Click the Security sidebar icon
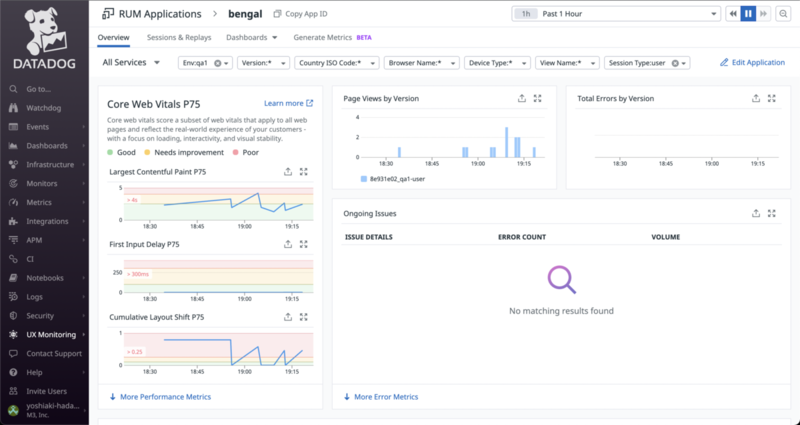Image resolution: width=800 pixels, height=425 pixels. click(13, 315)
